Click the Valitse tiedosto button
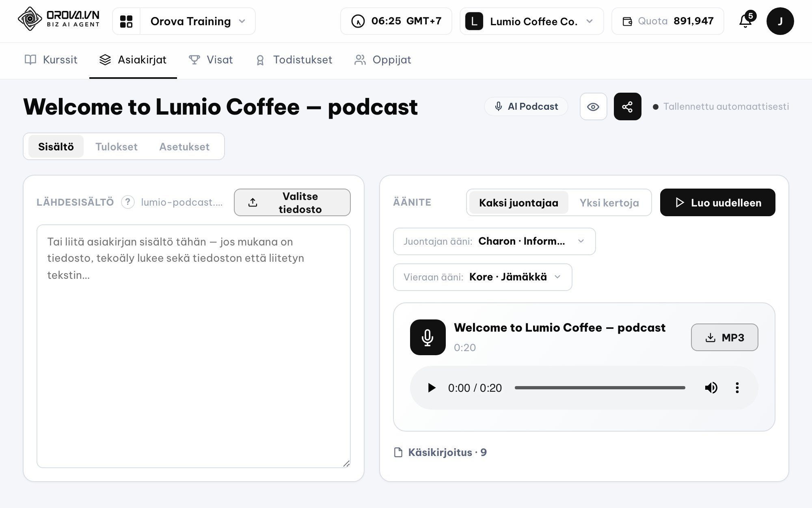This screenshot has width=812, height=508. tap(292, 202)
